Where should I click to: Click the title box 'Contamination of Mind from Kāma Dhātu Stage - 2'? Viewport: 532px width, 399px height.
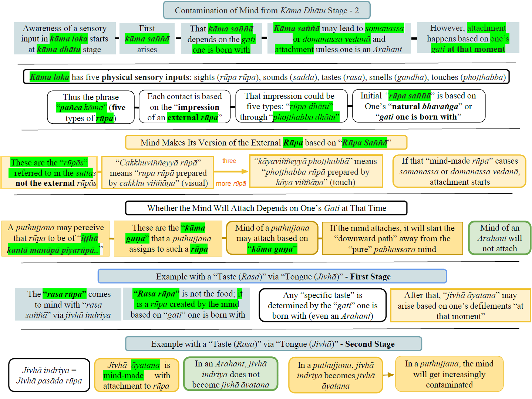coord(266,10)
